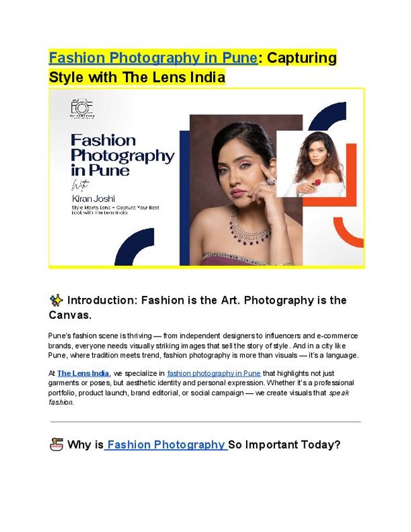
Task: Click the 'Fashion Photography in Pune' banner heading text
Action: tap(123, 155)
